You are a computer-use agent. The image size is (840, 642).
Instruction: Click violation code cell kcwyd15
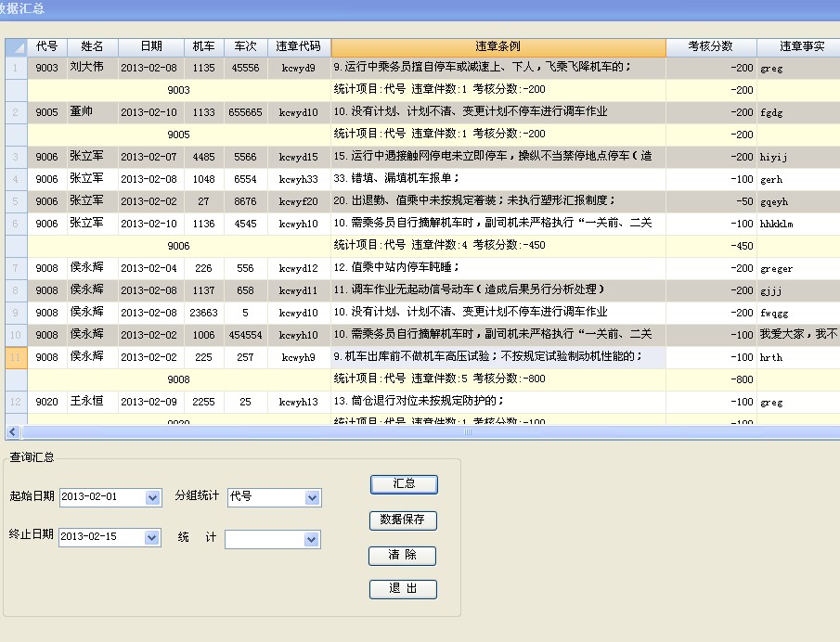[x=298, y=157]
